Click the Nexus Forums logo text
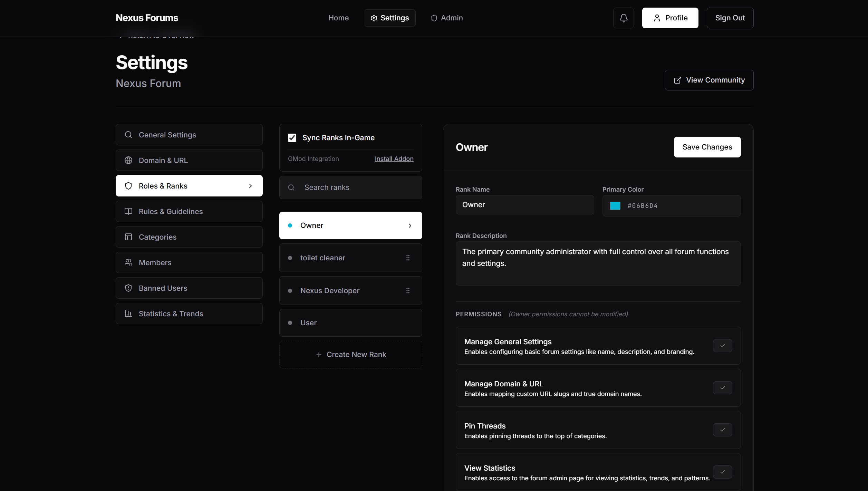Image resolution: width=868 pixels, height=491 pixels. 147,18
